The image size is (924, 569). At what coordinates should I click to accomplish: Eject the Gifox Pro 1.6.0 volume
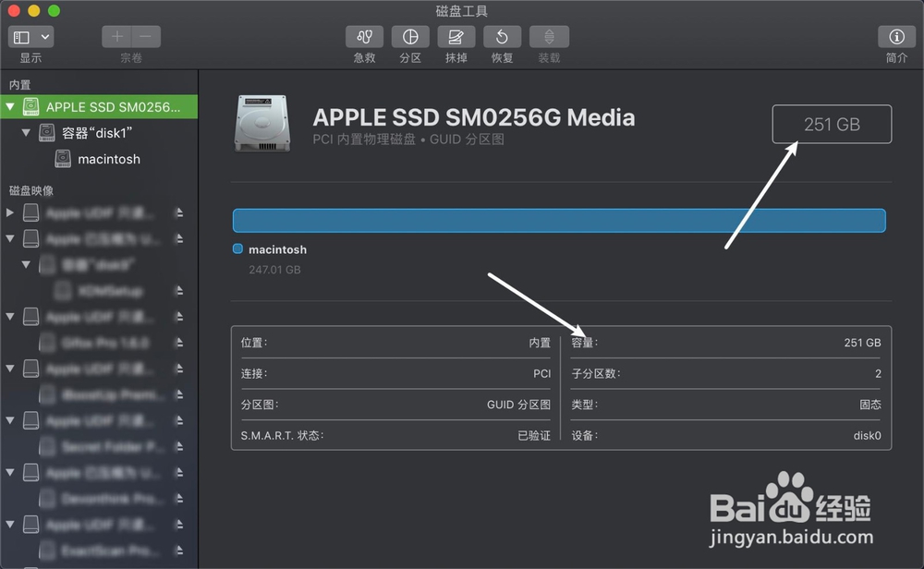[179, 342]
